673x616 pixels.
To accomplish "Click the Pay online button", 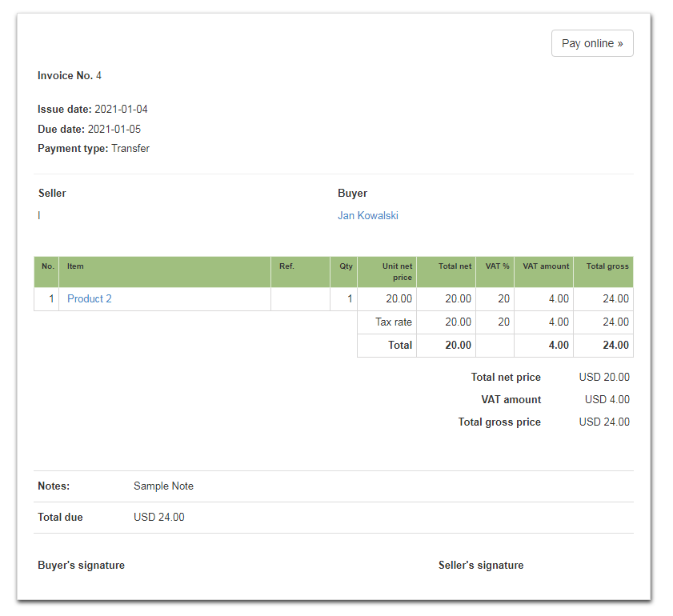I will pos(591,43).
